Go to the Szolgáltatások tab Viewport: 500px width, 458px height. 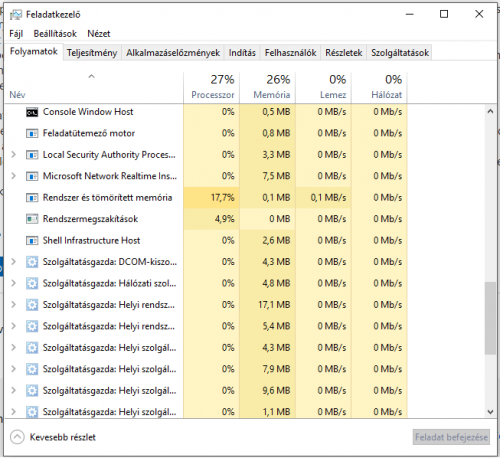[400, 53]
